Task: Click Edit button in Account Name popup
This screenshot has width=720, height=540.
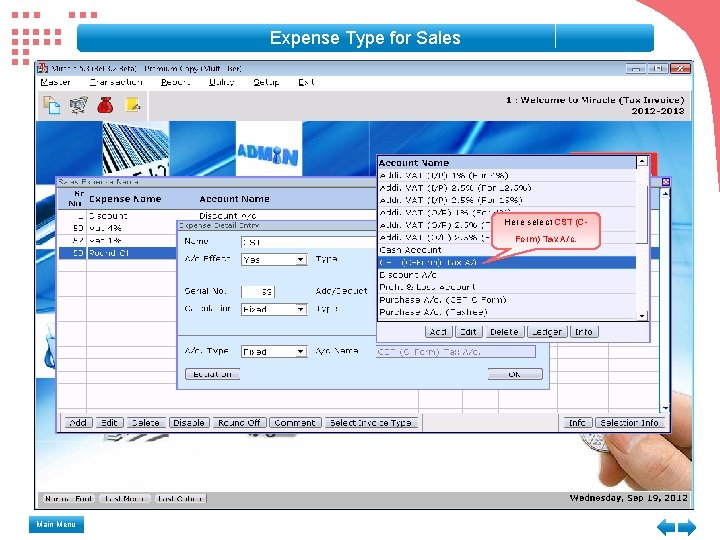Action: click(x=468, y=332)
